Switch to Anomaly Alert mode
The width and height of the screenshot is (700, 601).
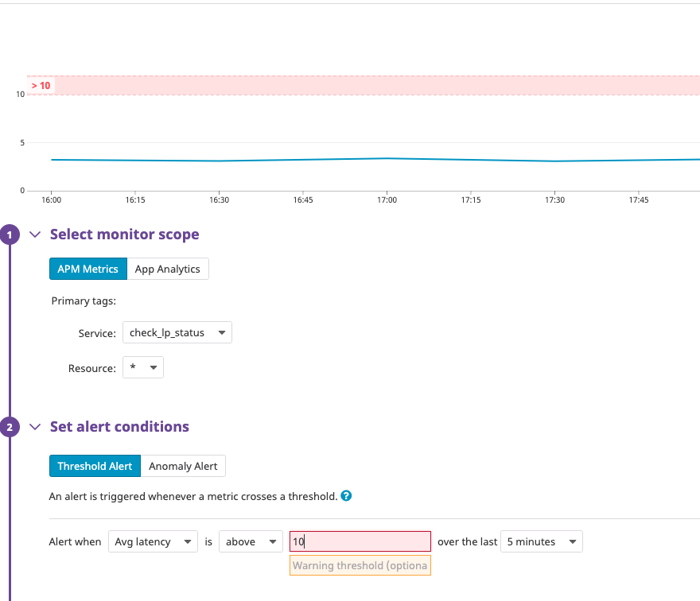click(x=184, y=466)
